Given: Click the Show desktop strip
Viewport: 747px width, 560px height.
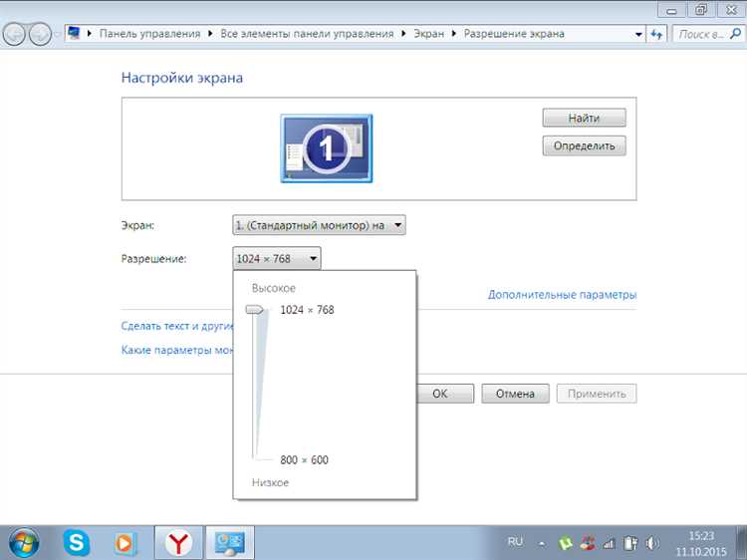Looking at the screenshot, I should (741, 543).
